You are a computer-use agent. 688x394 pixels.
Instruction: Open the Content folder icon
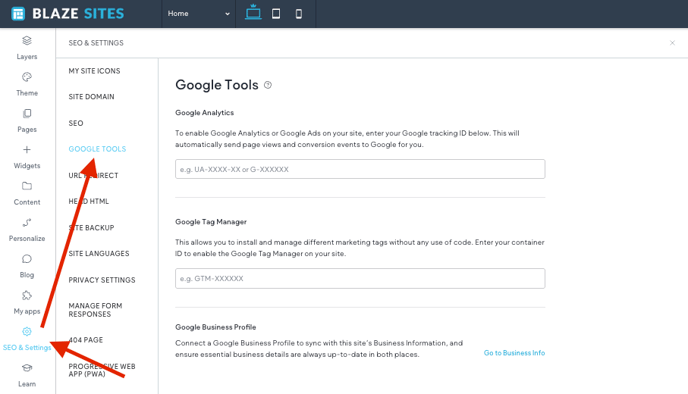click(27, 186)
